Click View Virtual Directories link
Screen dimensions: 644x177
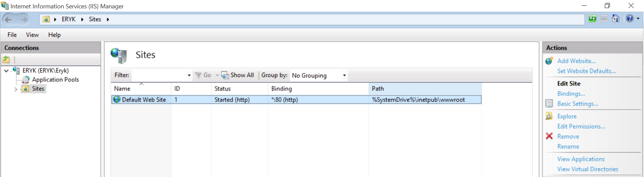pyautogui.click(x=588, y=169)
